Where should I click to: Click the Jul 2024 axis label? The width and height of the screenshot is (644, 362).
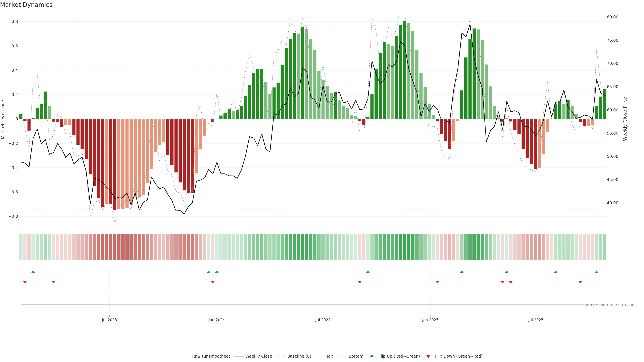point(323,320)
